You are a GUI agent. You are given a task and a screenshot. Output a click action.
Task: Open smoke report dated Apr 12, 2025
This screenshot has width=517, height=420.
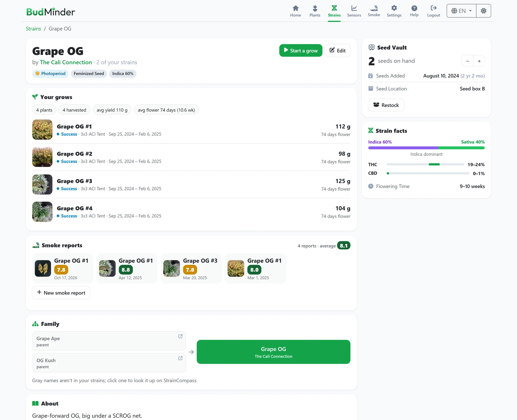coord(127,268)
